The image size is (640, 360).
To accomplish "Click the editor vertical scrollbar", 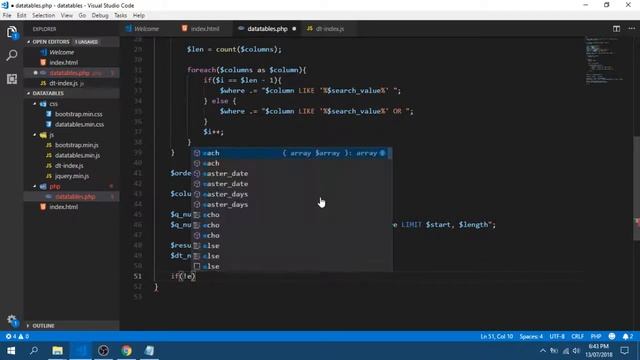I will coord(636,188).
